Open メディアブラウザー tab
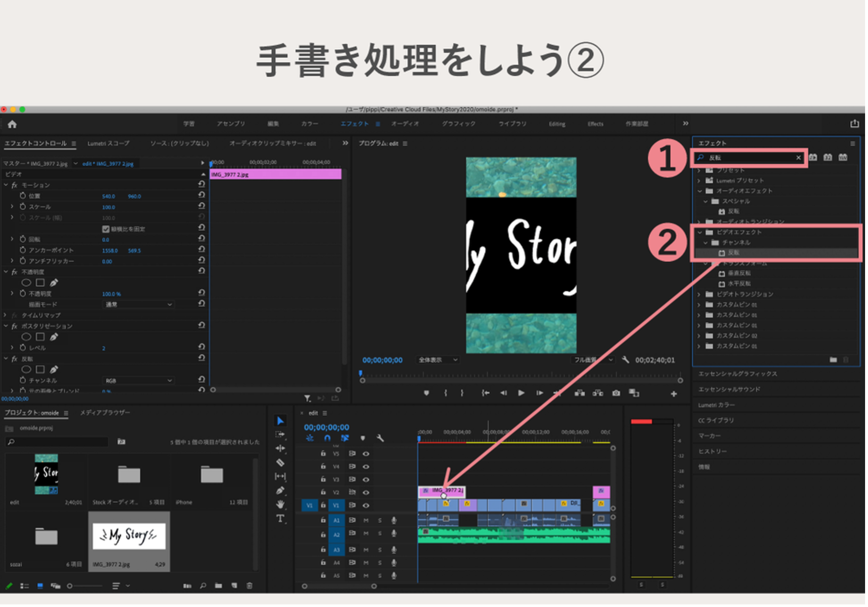The width and height of the screenshot is (868, 607). point(106,414)
